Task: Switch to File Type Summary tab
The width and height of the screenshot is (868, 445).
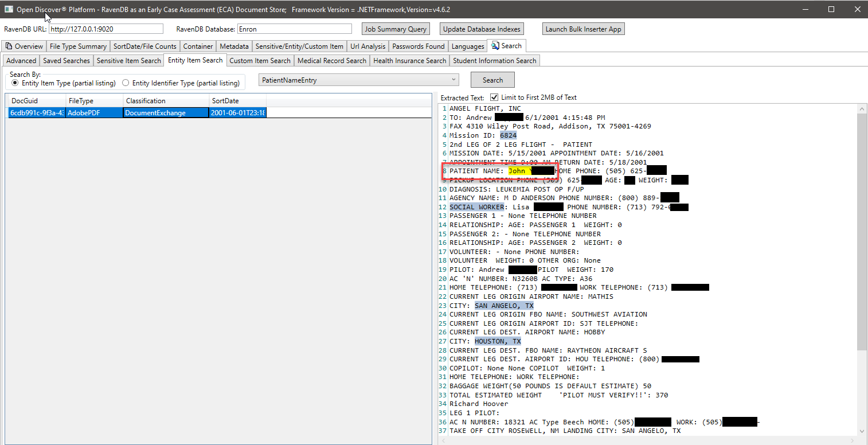Action: pos(78,46)
